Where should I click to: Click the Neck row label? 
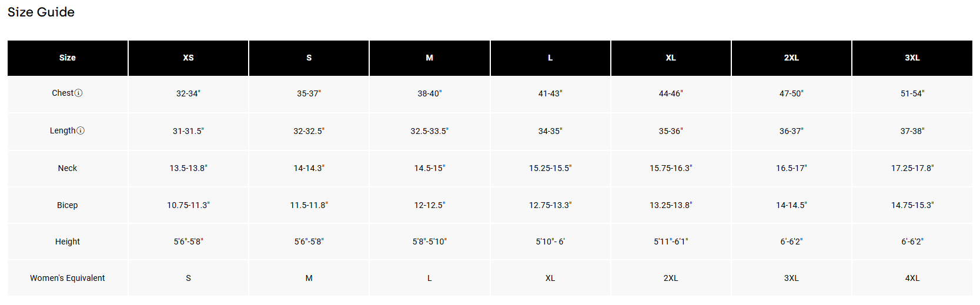coord(68,168)
